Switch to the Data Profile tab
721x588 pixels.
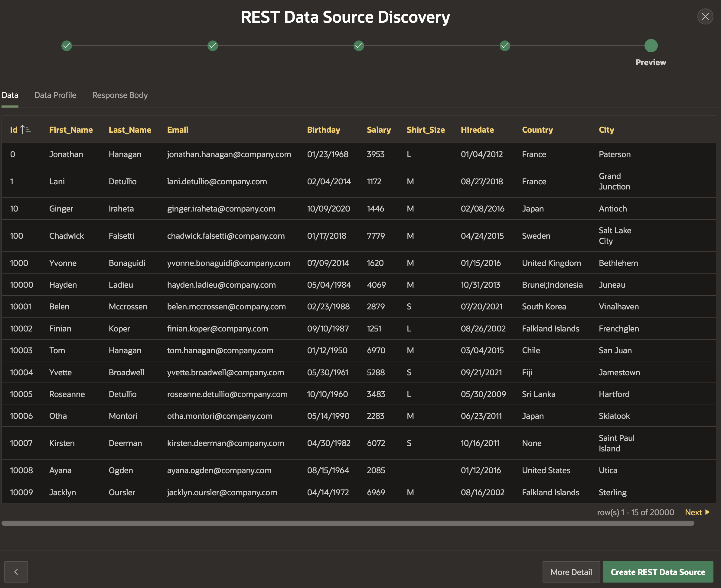[55, 95]
